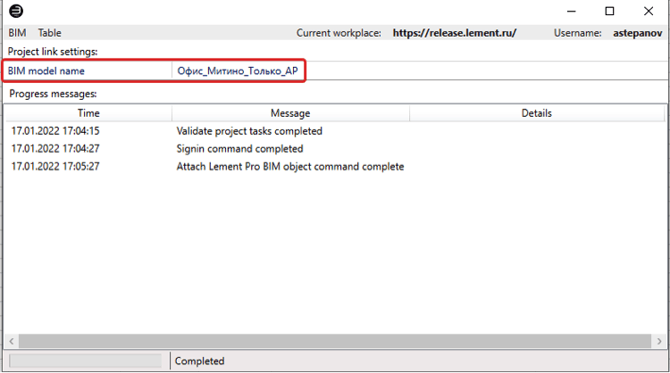The image size is (670, 373).
Task: Click the Lement application logo icon
Action: click(x=16, y=11)
